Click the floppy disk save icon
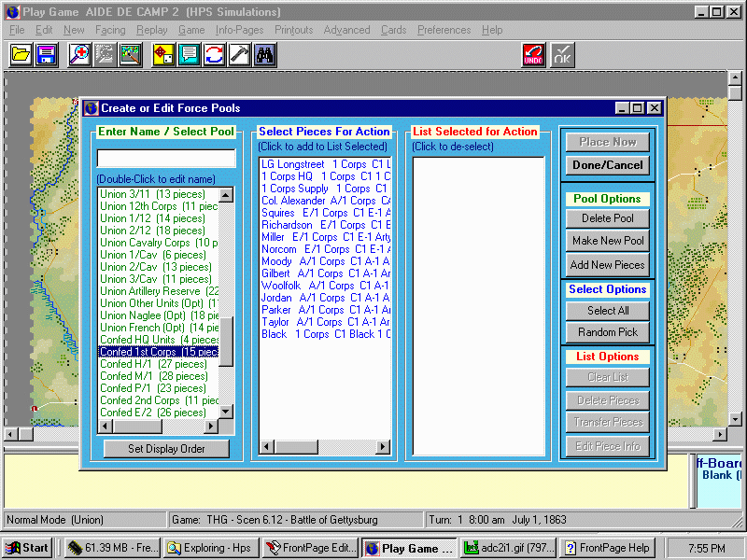 point(46,55)
